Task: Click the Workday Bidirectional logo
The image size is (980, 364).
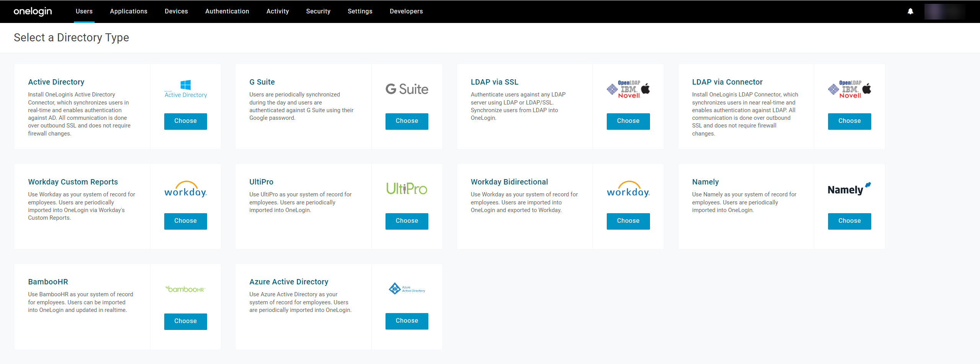Action: click(628, 189)
